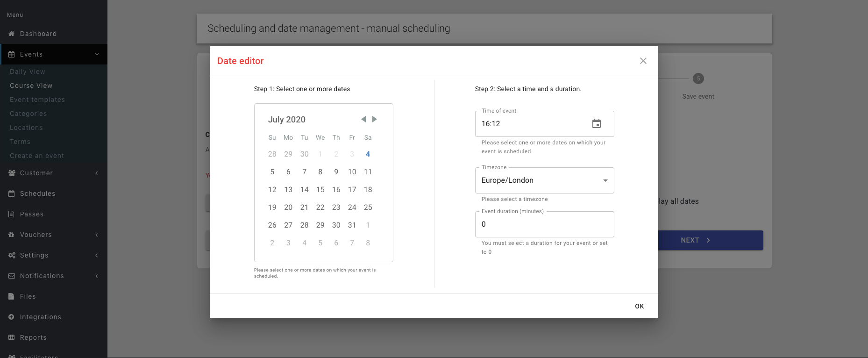Select July 26 in the calendar
This screenshot has width=868, height=358.
coord(272,225)
